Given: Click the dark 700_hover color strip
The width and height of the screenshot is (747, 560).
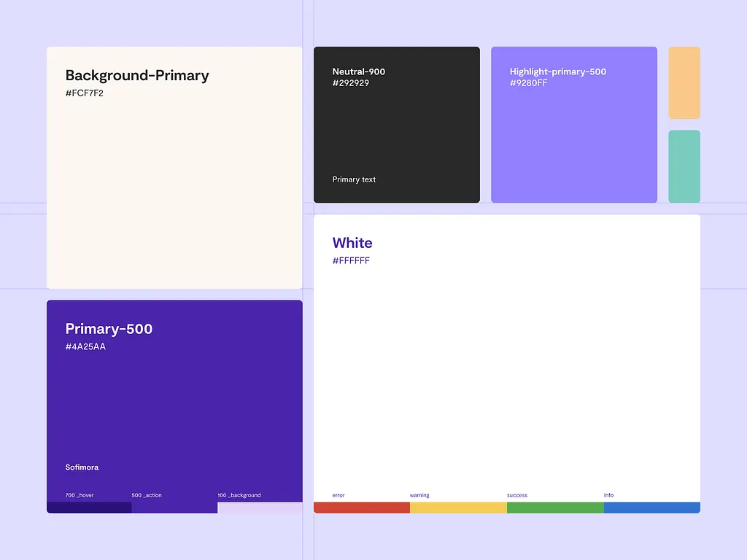Looking at the screenshot, I should [x=89, y=507].
